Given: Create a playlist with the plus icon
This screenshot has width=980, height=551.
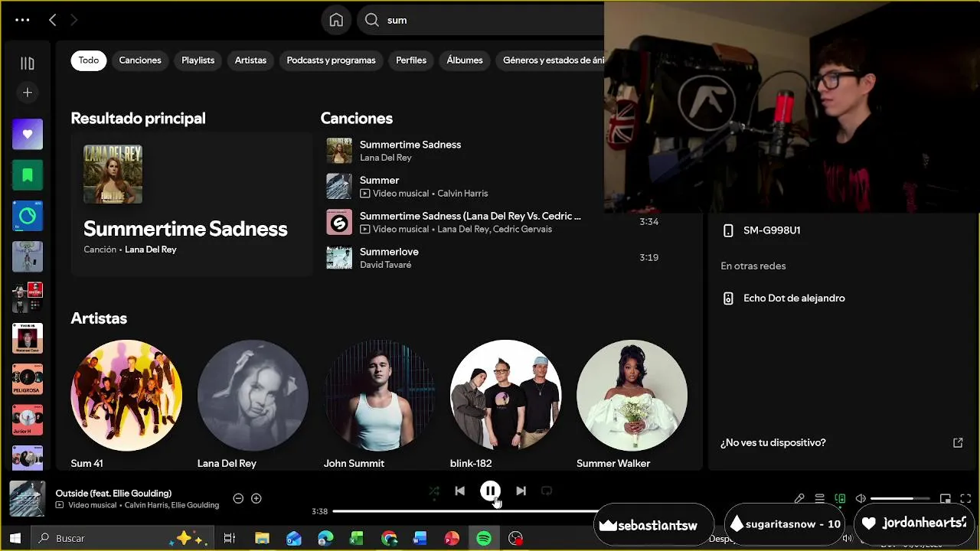Looking at the screenshot, I should [x=28, y=93].
